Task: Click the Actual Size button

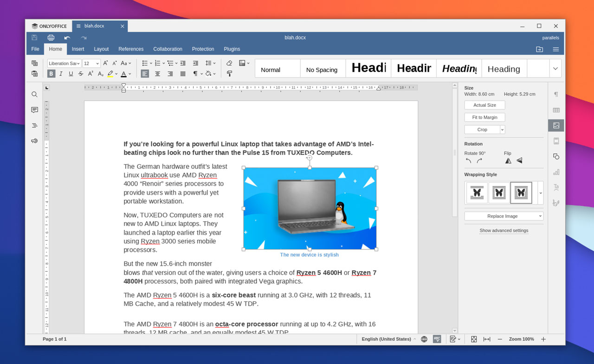Action: [484, 105]
